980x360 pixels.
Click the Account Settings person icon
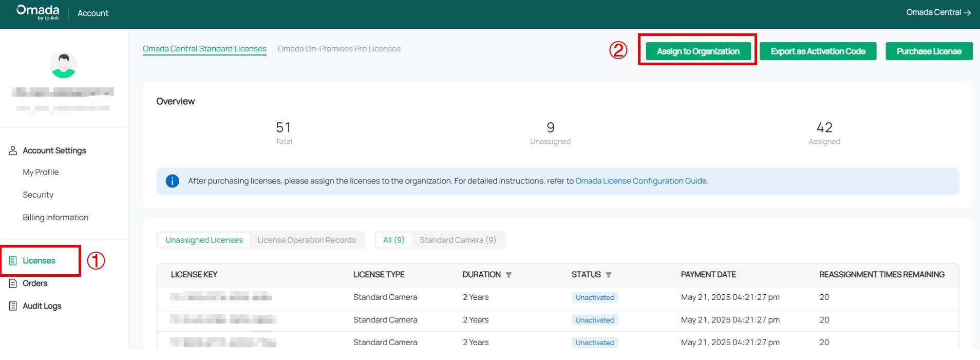pyautogui.click(x=13, y=150)
